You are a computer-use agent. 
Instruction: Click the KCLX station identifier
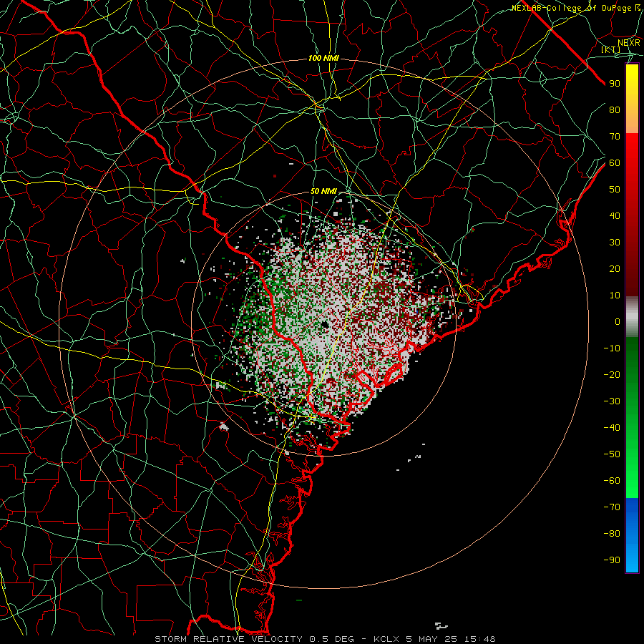(x=386, y=639)
